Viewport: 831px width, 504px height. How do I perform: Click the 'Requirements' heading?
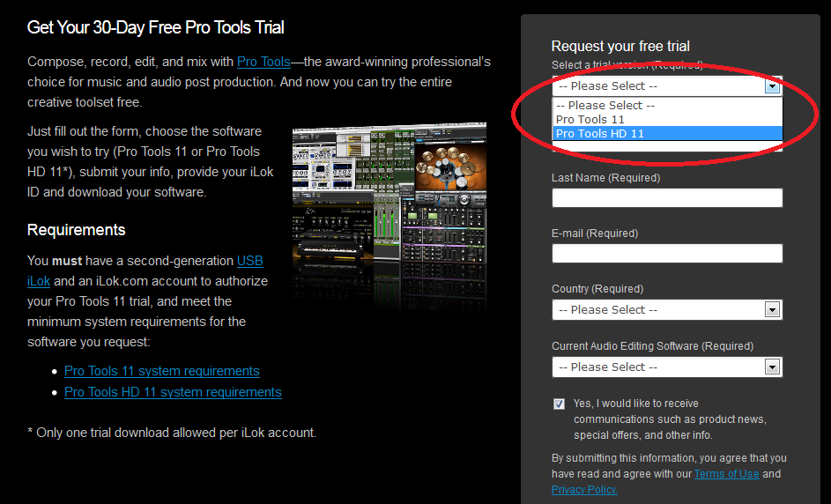coord(77,230)
